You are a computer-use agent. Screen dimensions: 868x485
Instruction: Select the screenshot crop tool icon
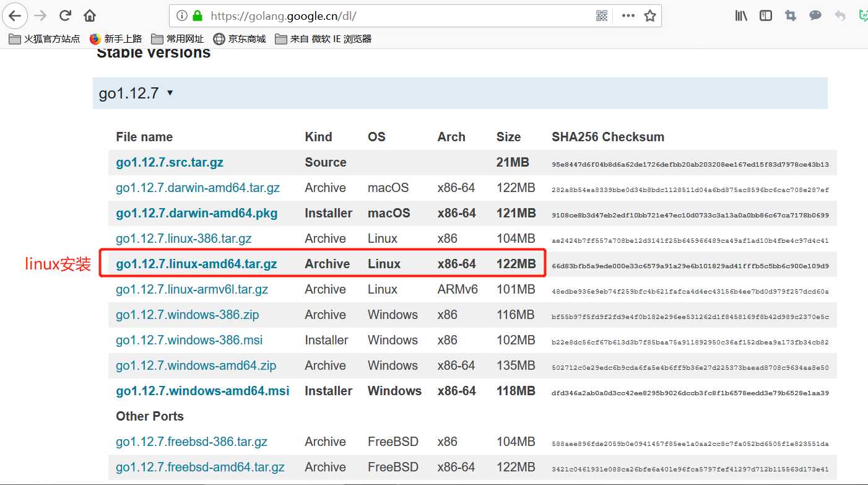tap(791, 15)
